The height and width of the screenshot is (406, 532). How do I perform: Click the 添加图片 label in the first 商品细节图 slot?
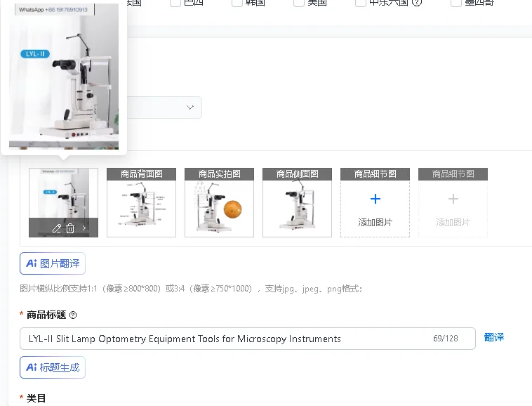coord(375,223)
